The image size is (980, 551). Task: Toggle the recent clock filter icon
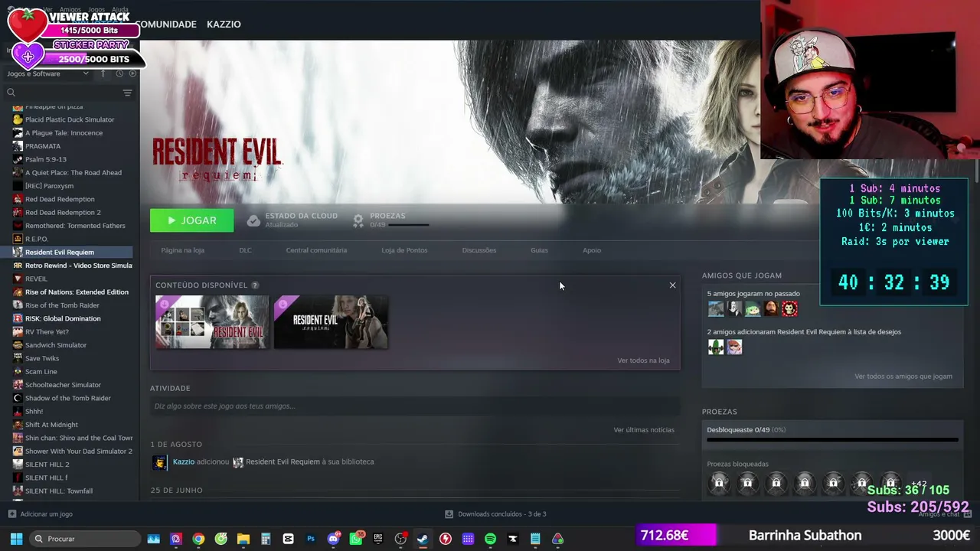point(119,73)
